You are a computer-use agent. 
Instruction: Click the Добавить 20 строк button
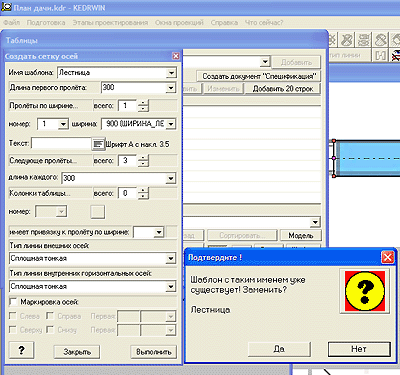pos(283,89)
